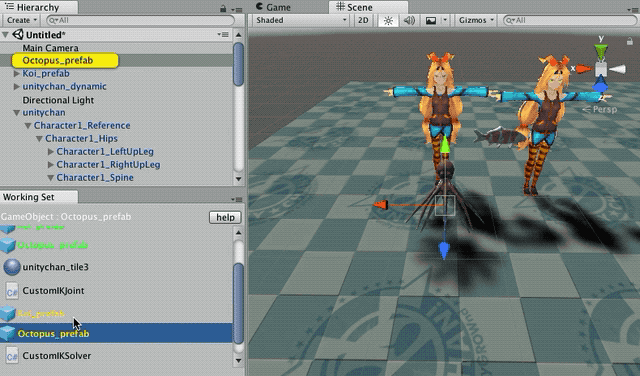Image resolution: width=640 pixels, height=376 pixels.
Task: Click Hierarchy scrollbar thumb
Action: [x=238, y=64]
